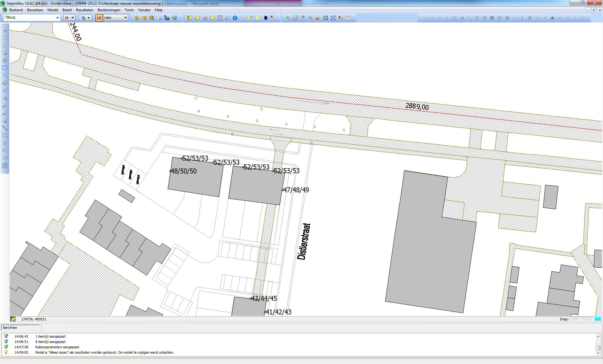The height and width of the screenshot is (364, 603).
Task: Select the zoom window rectangle tool
Action: (296, 18)
